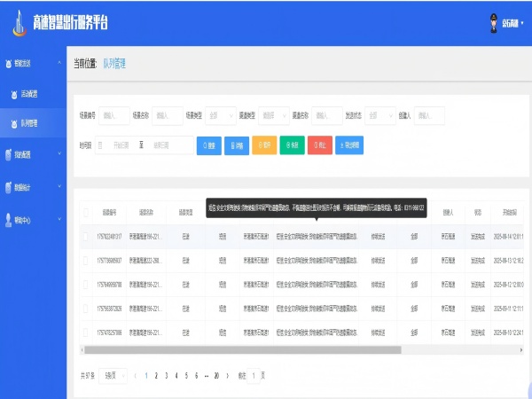Image resolution: width=532 pixels, height=399 pixels.
Task: Click the red stop button
Action: [319, 145]
